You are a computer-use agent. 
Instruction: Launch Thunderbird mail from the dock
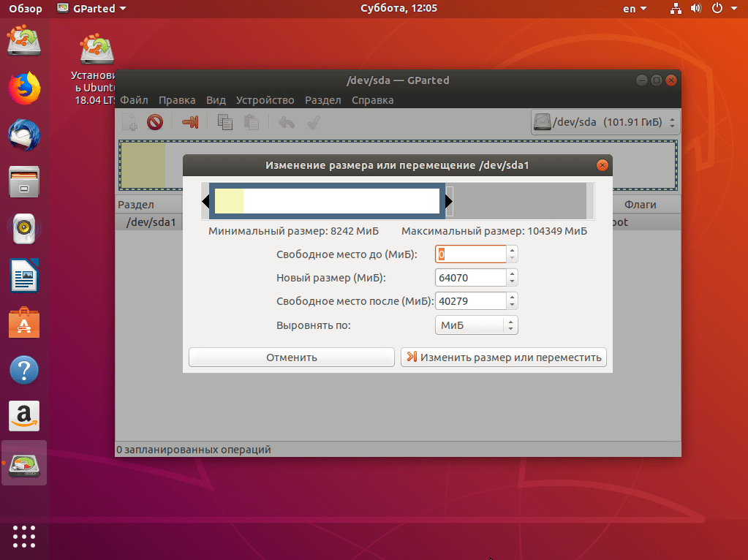tap(24, 135)
